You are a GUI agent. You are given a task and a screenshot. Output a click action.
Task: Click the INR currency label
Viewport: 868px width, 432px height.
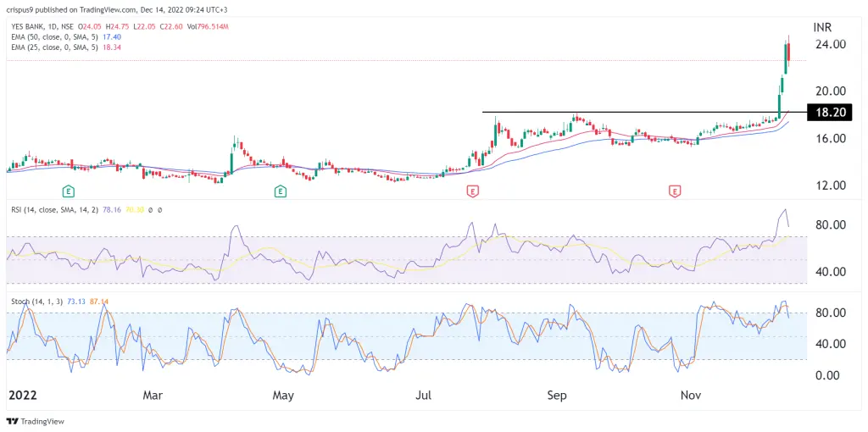[822, 28]
